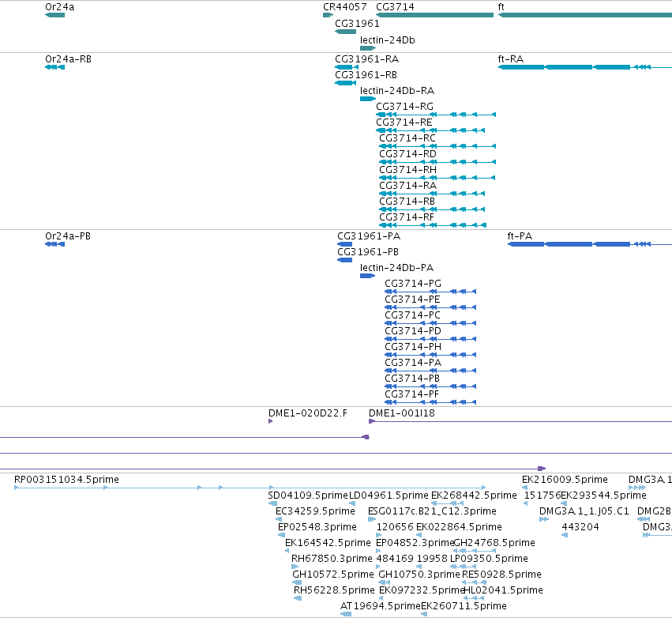Click the CG3714-RE transcript label
This screenshot has width=672, height=618.
click(x=404, y=122)
